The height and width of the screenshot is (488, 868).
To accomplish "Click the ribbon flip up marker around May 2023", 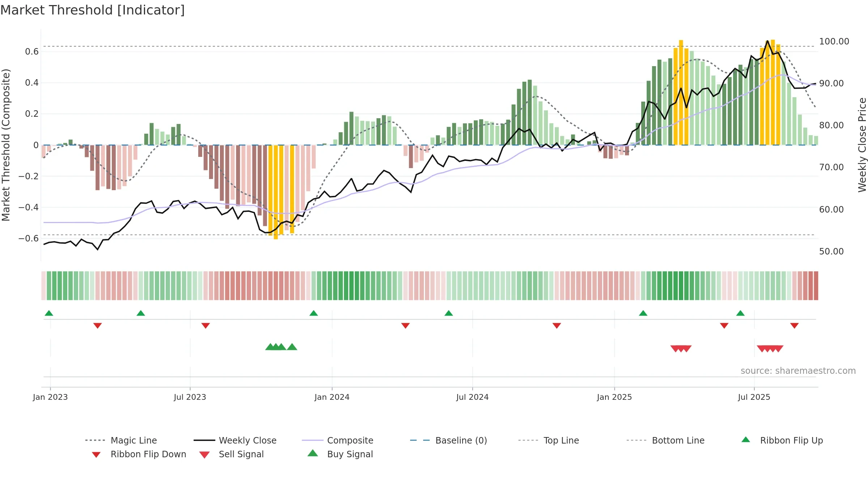I will point(141,313).
